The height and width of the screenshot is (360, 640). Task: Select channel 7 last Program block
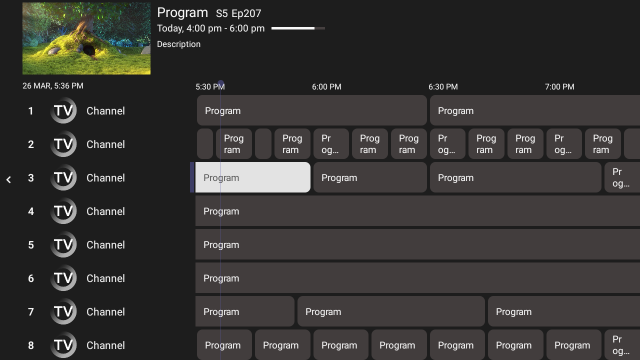pyautogui.click(x=564, y=311)
